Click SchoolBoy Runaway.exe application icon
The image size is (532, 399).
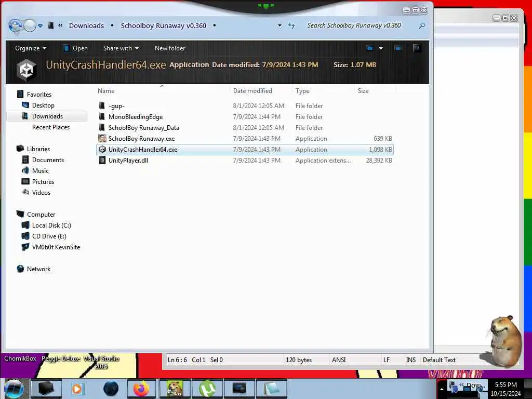pyautogui.click(x=102, y=138)
